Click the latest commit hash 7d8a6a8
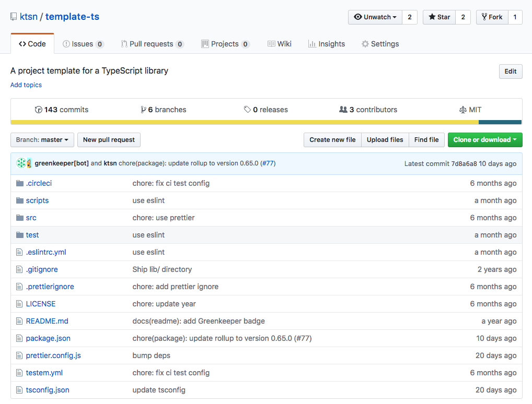The image size is (532, 404). (464, 164)
